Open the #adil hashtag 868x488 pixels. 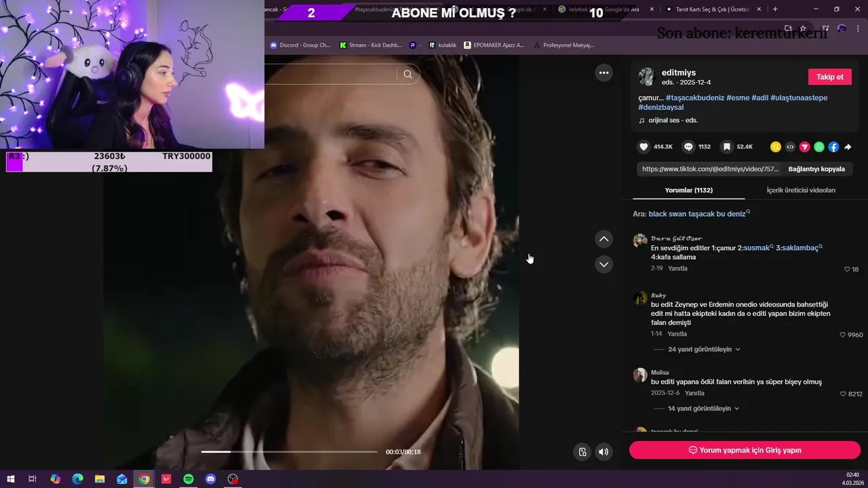click(759, 98)
